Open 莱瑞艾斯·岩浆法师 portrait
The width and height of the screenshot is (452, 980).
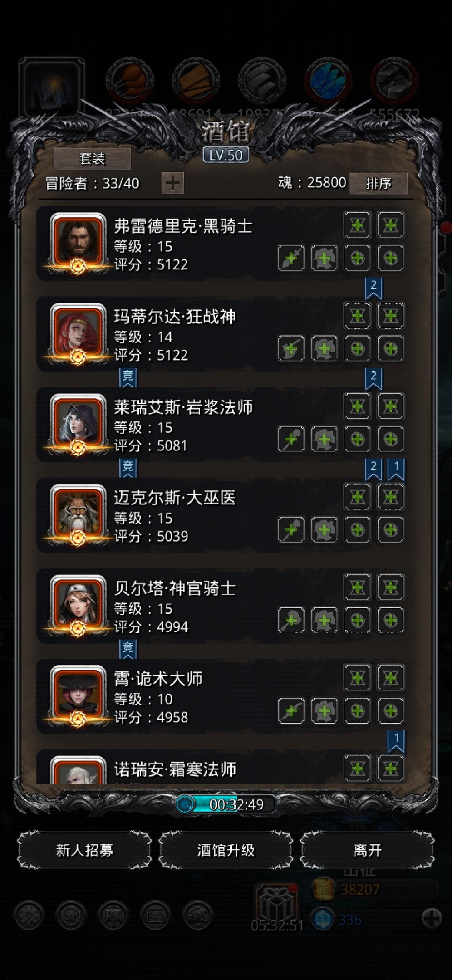tap(78, 424)
